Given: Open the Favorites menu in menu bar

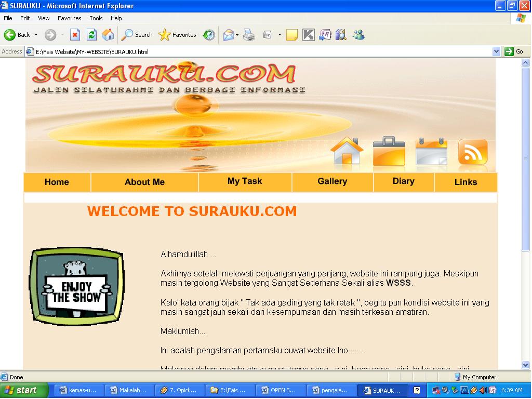Looking at the screenshot, I should pos(69,18).
